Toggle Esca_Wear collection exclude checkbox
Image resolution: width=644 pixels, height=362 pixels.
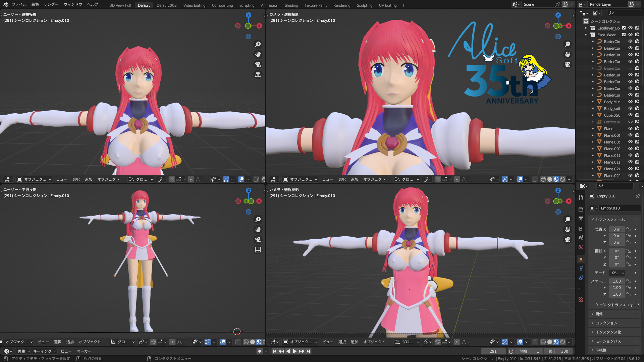624,35
